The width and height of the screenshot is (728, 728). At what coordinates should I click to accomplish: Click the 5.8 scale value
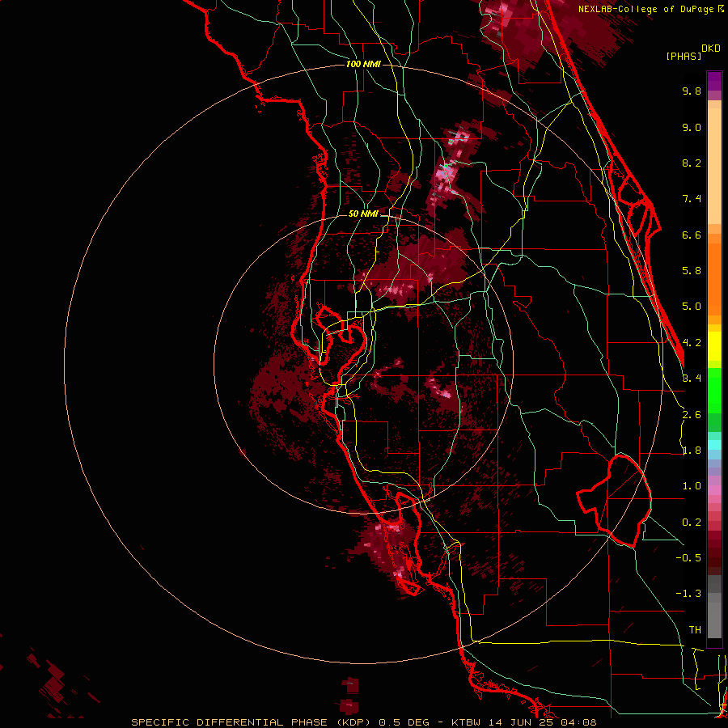coord(692,271)
